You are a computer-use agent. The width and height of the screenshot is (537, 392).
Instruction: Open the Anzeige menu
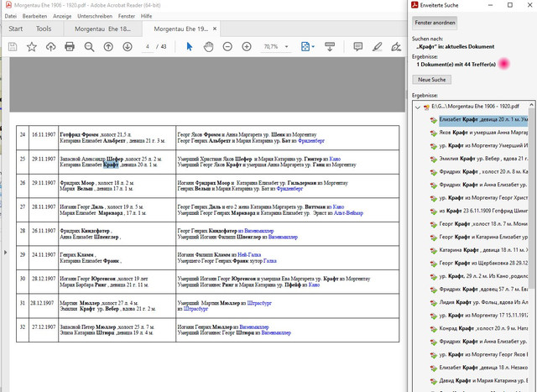pyautogui.click(x=62, y=16)
